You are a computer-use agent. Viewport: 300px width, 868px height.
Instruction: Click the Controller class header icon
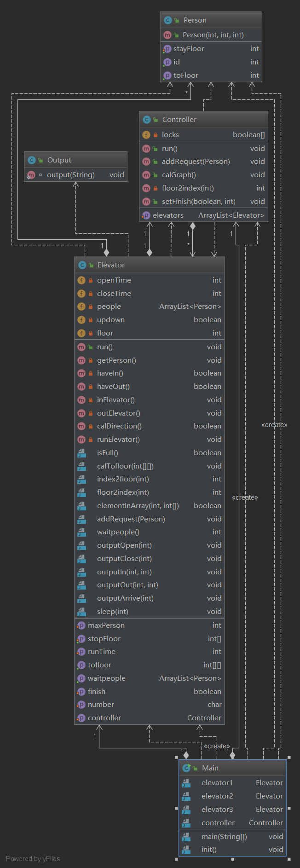tap(146, 120)
